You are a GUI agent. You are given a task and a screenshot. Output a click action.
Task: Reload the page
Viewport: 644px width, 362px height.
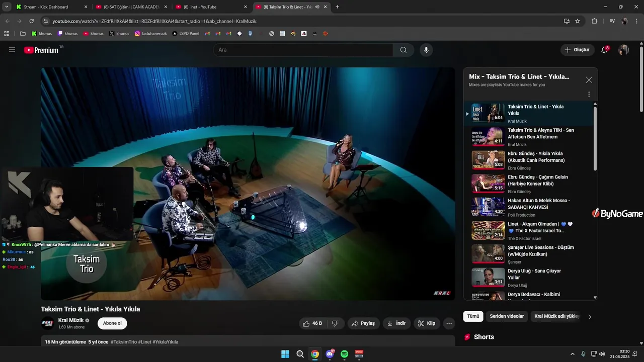31,21
